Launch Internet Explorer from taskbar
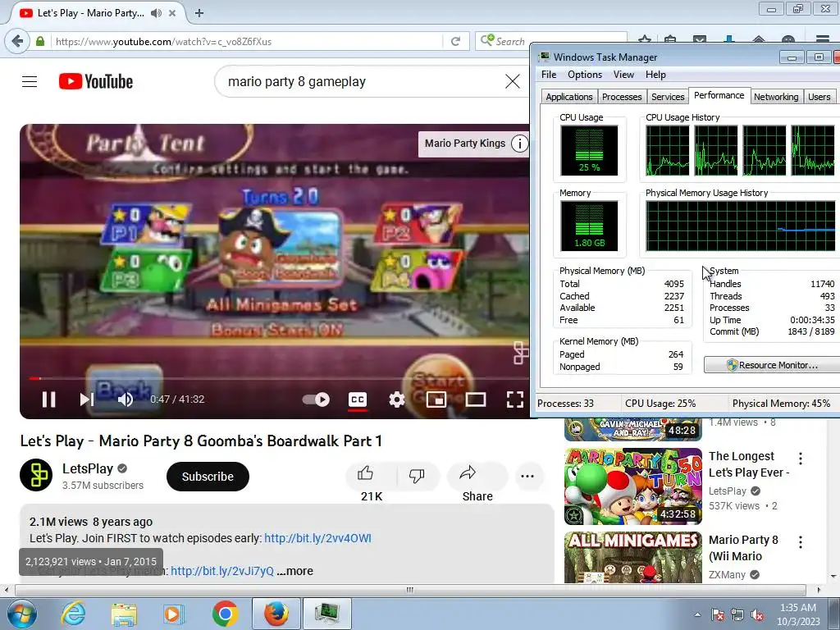840x630 pixels. (x=73, y=614)
